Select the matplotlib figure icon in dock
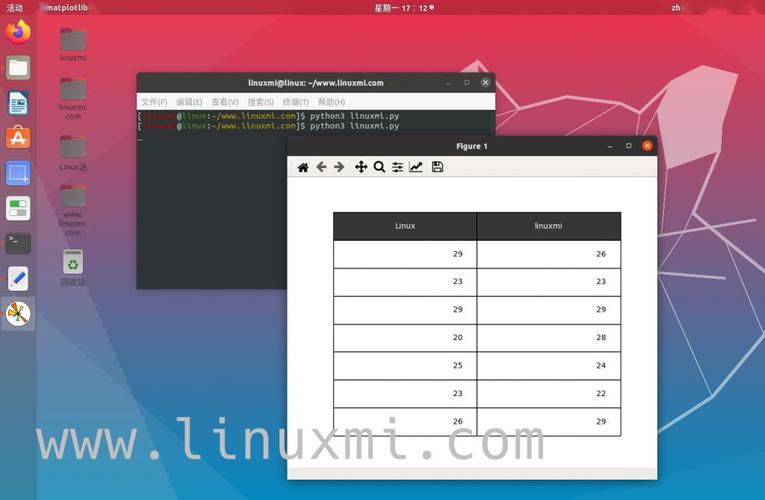 coord(18,314)
